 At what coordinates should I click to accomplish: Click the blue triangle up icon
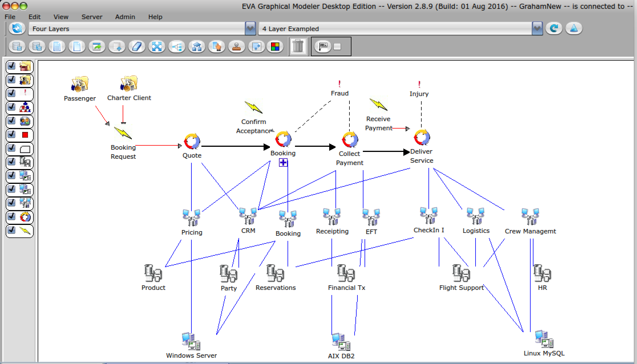[574, 28]
